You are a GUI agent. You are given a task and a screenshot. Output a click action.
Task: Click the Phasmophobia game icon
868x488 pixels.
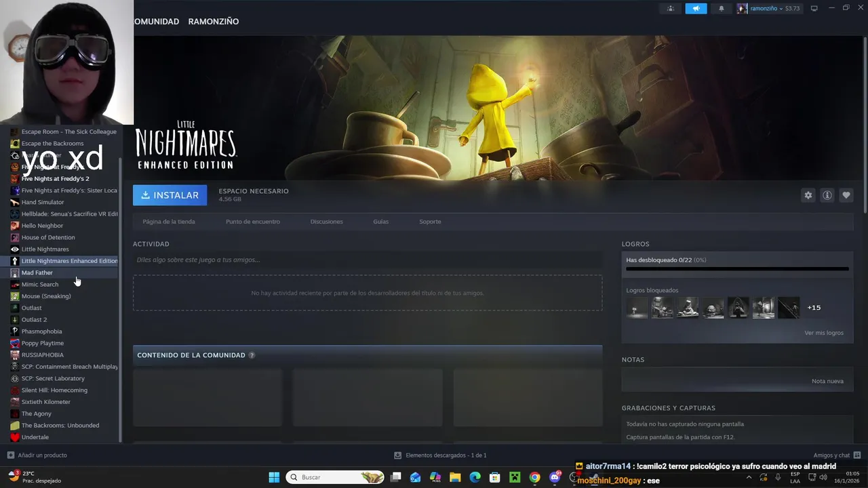pos(15,331)
